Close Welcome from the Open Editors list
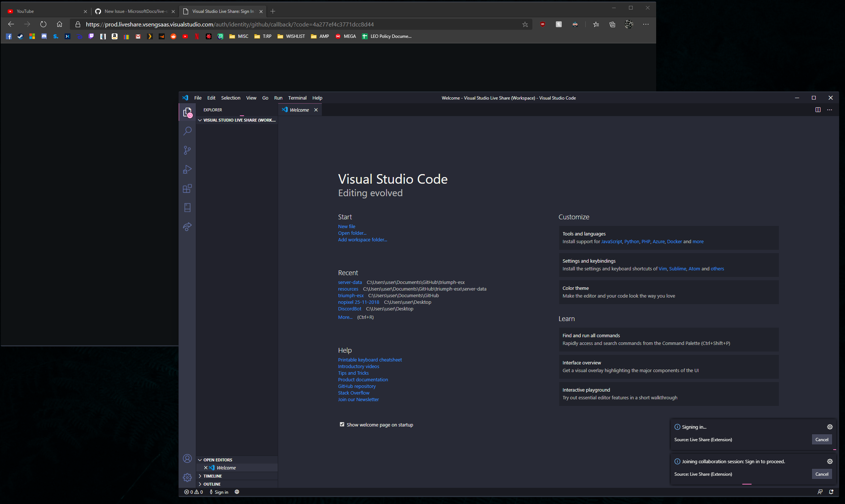This screenshot has height=504, width=845. (206, 468)
